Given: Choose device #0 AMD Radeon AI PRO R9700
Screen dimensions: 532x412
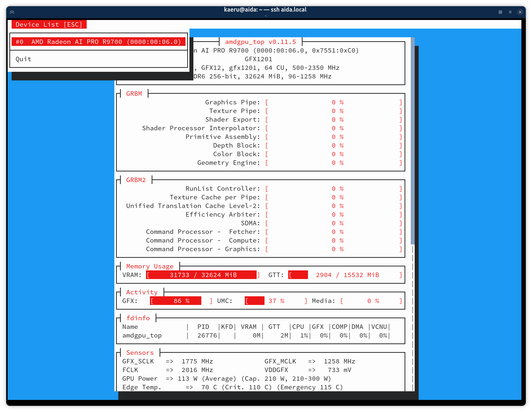Looking at the screenshot, I should click(99, 42).
